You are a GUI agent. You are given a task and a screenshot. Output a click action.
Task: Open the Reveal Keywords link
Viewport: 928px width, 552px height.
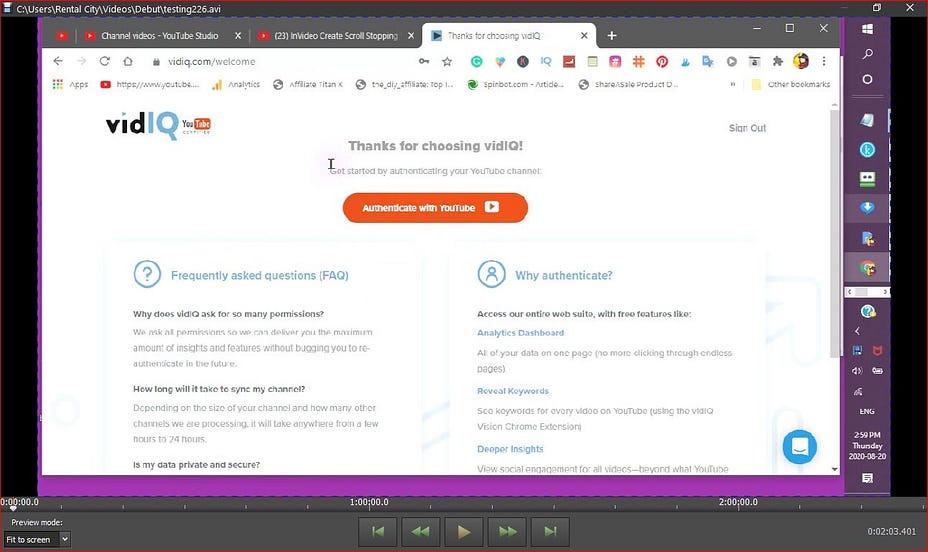513,390
